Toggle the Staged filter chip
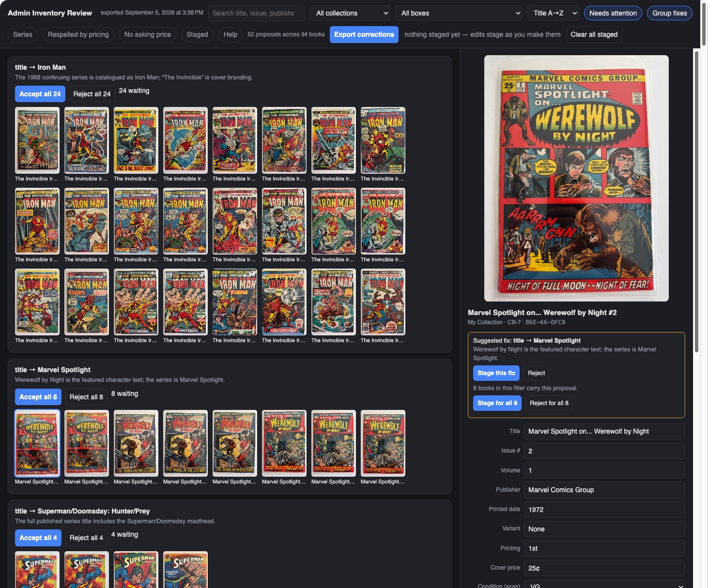The height and width of the screenshot is (588, 708). [x=197, y=34]
